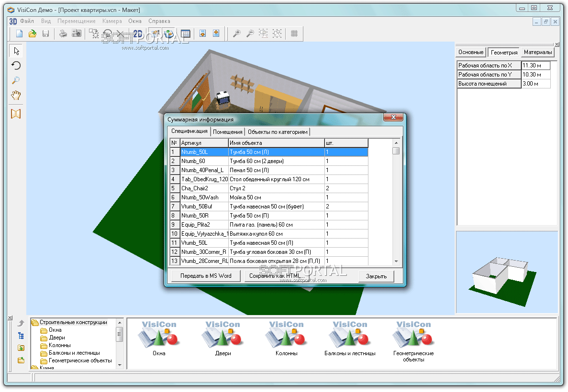Select Геометрические объекты folder in tree
568x392 pixels.
80,360
